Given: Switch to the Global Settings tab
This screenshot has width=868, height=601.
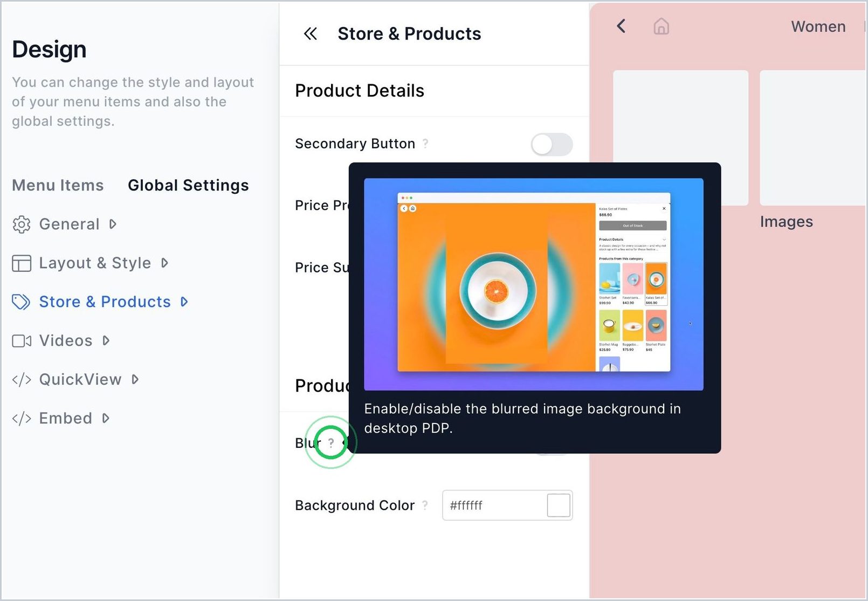Looking at the screenshot, I should [x=188, y=186].
